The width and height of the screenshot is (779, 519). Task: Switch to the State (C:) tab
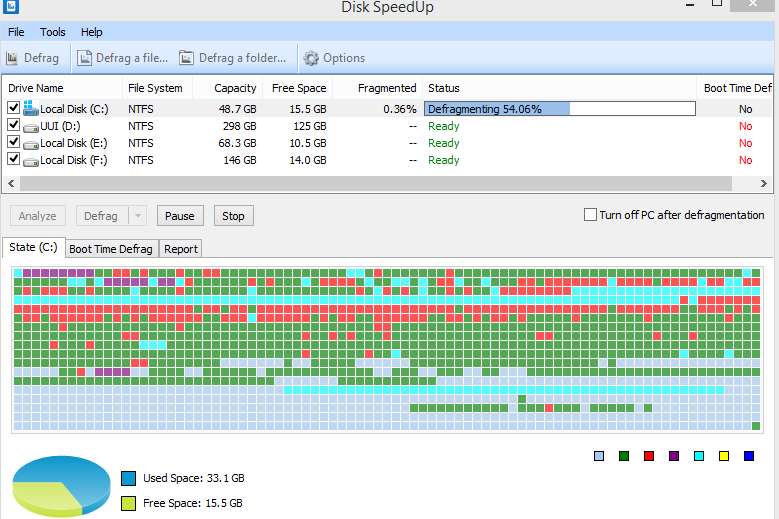point(33,247)
